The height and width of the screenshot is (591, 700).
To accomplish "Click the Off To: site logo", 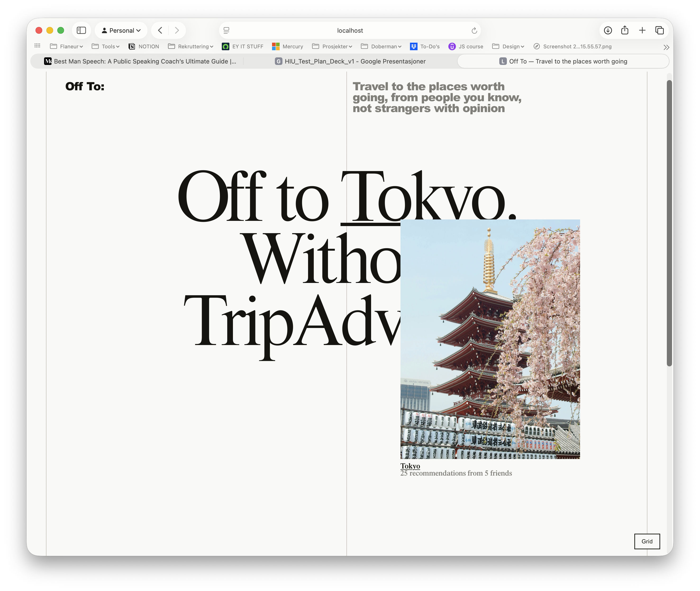I will 85,86.
